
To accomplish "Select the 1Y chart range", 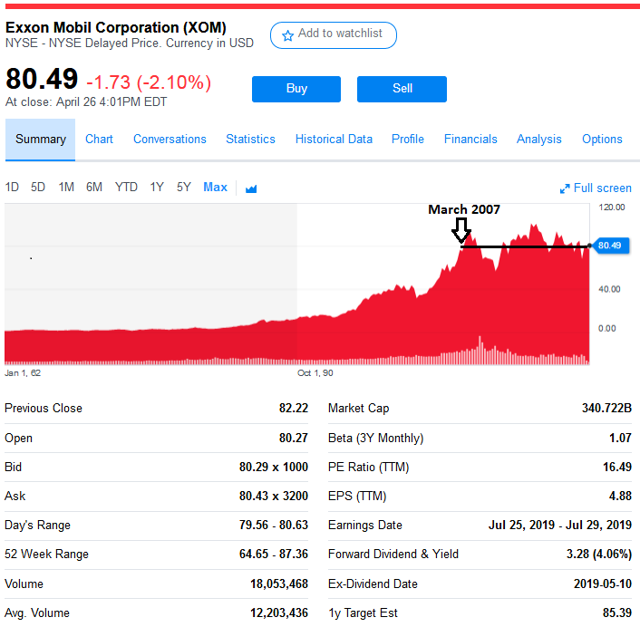I will click(x=157, y=187).
